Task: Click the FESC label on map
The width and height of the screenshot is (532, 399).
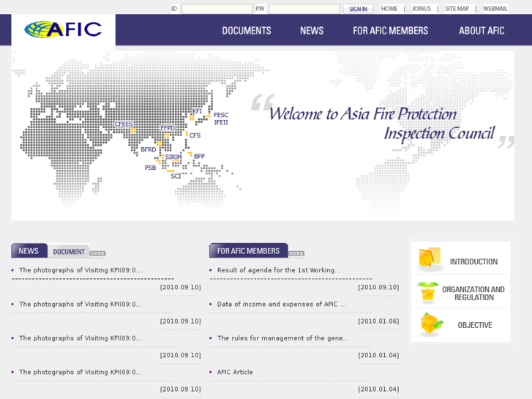Action: coord(221,115)
